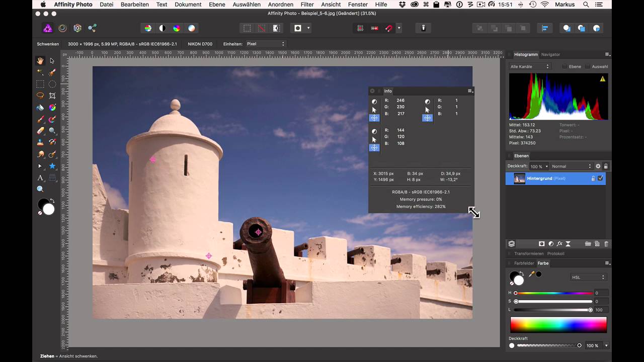The width and height of the screenshot is (644, 362).
Task: Toggle the lock on Hintergrund layer
Action: pos(593,178)
